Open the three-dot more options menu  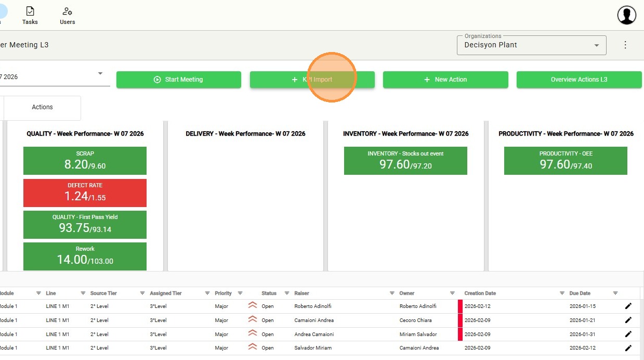(625, 45)
